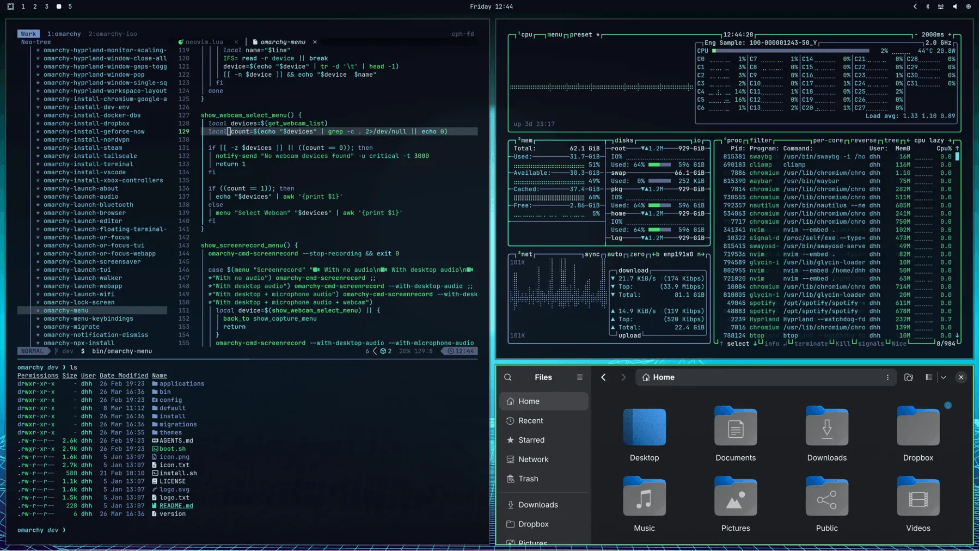Viewport: 980px width, 551px height.
Task: Switch to tmux window 1:omarchy
Action: [x=64, y=34]
